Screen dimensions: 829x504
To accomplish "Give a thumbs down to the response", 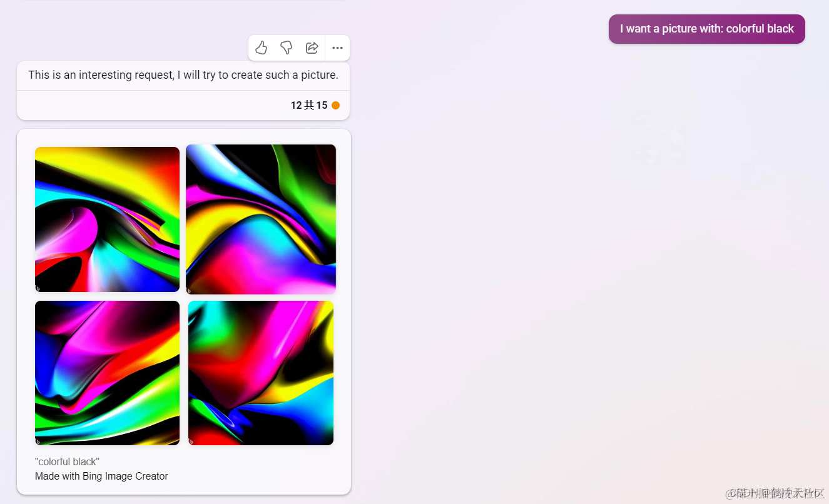I will coord(286,48).
